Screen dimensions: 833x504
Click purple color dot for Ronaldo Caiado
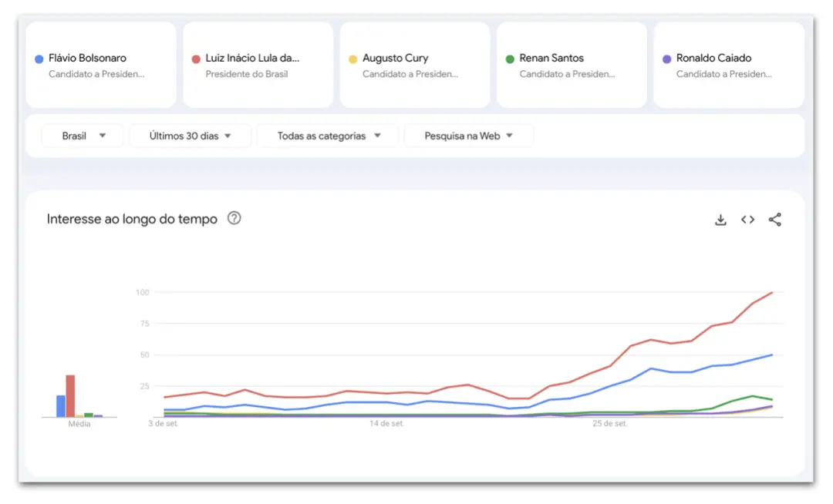[x=666, y=59]
